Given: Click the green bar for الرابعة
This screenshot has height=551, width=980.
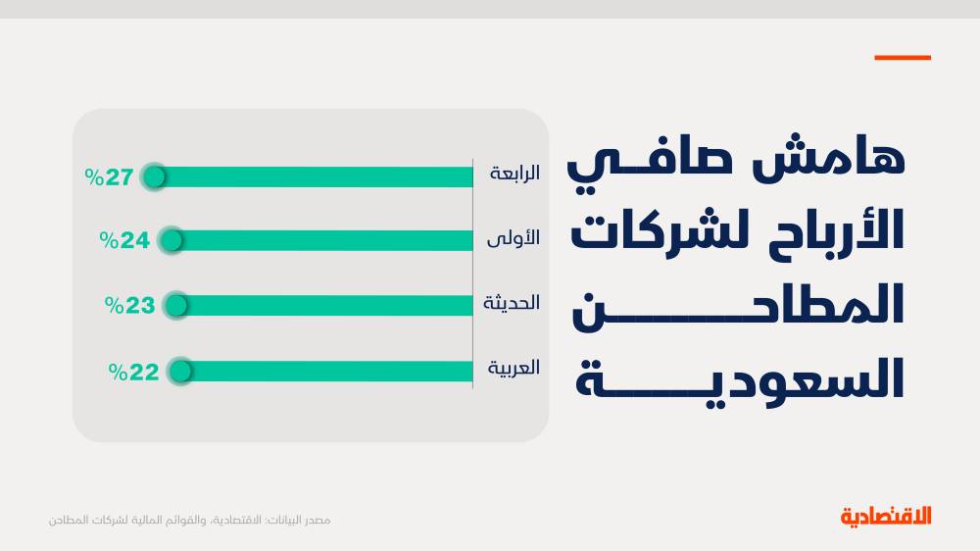Looking at the screenshot, I should coord(314,177).
